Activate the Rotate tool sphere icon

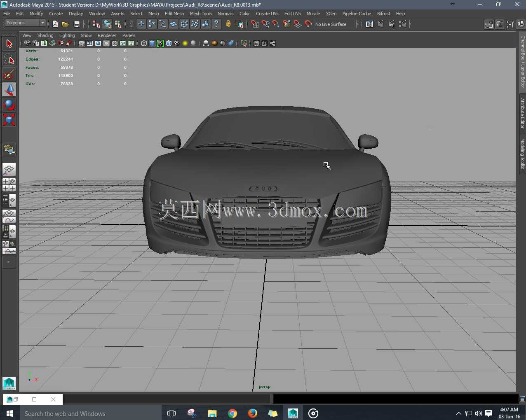9,105
